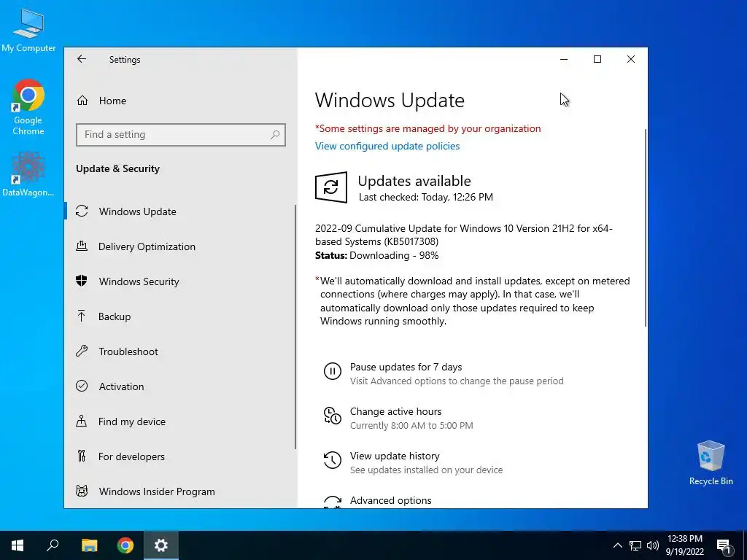Click the Update & Security heading
Screen dimensions: 747x560
[117, 169]
